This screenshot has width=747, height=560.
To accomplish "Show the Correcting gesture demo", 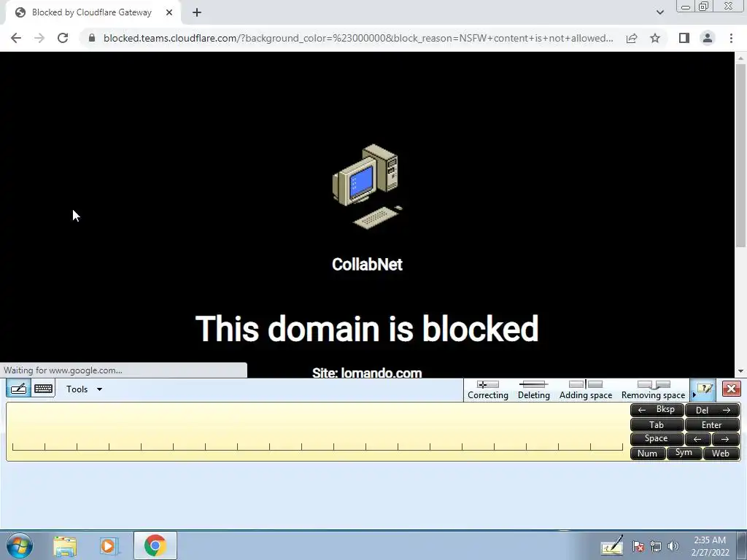I will (x=488, y=389).
